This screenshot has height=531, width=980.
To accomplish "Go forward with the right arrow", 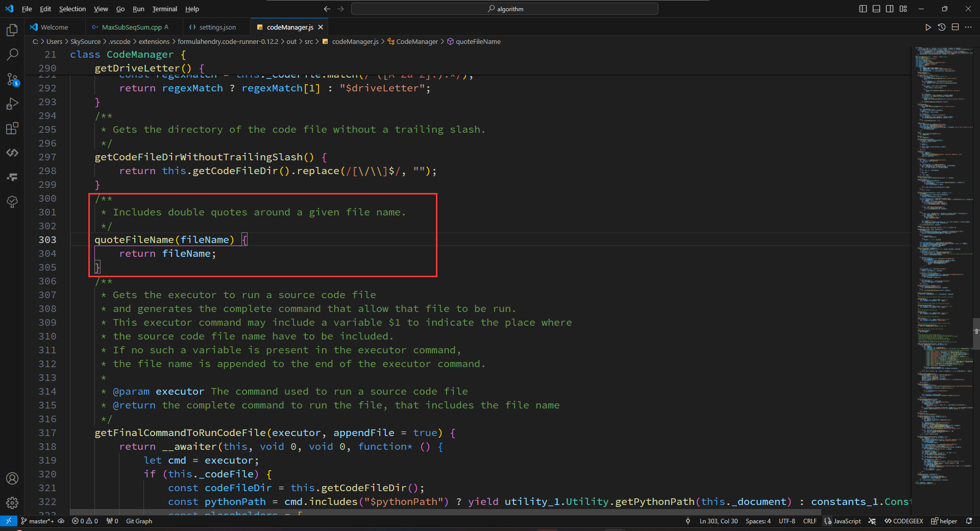I will [x=340, y=9].
